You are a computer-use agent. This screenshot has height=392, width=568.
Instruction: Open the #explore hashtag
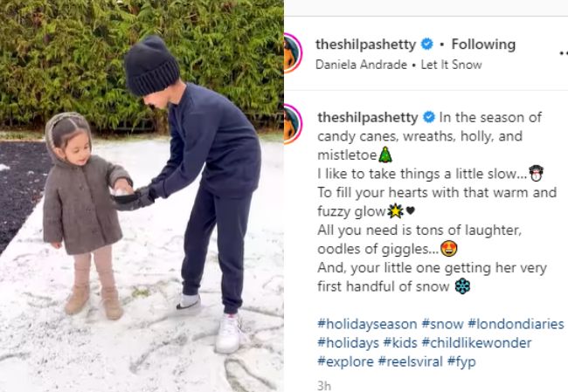click(x=345, y=361)
